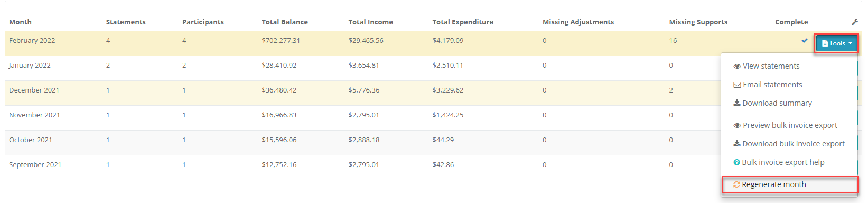Click the Missing Supports column header
The height and width of the screenshot is (203, 868).
[x=698, y=22]
